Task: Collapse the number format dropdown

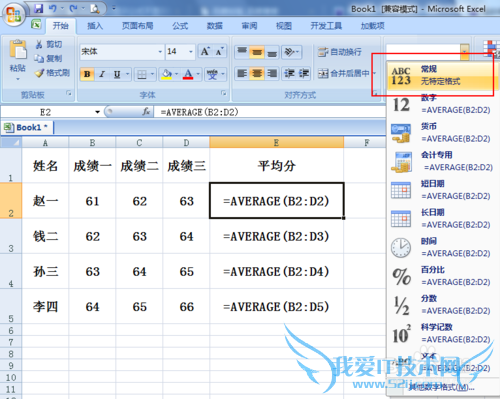Action: [465, 52]
